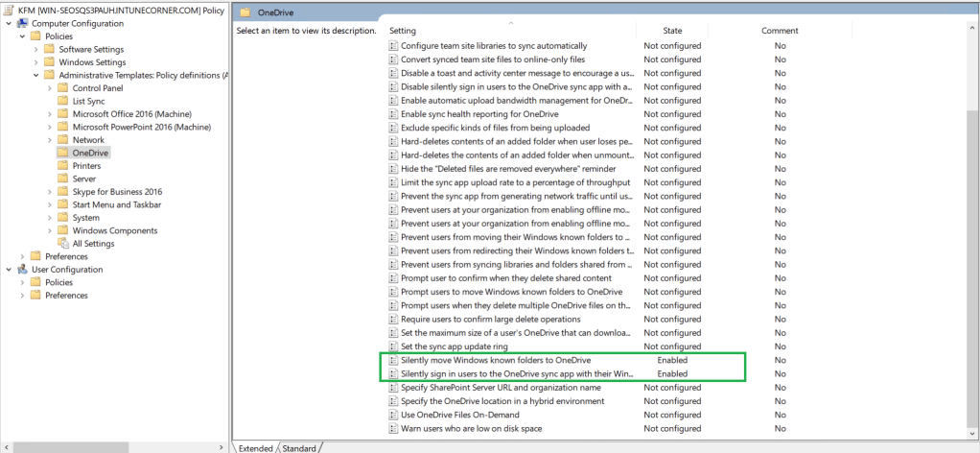Click icon beside Warn users who are low on disk space
980x453 pixels.
click(393, 428)
